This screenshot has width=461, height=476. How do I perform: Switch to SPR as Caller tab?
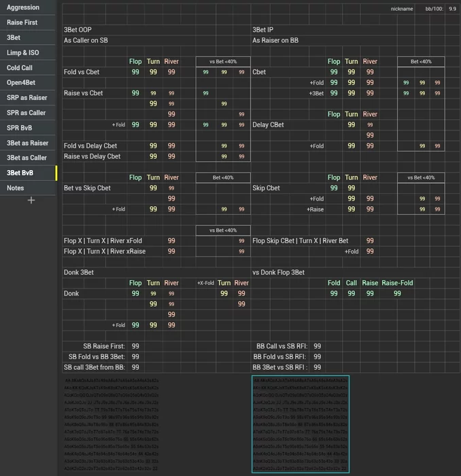(x=27, y=113)
